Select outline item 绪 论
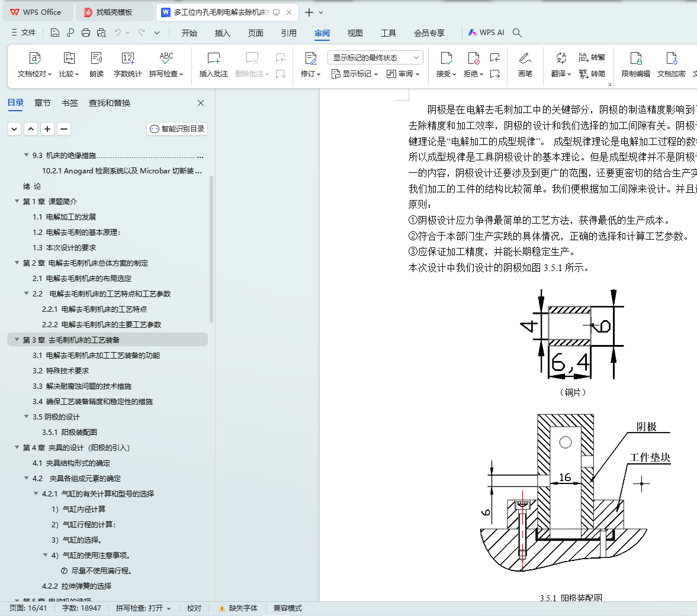Screen dimensions: 697x616 31,186
